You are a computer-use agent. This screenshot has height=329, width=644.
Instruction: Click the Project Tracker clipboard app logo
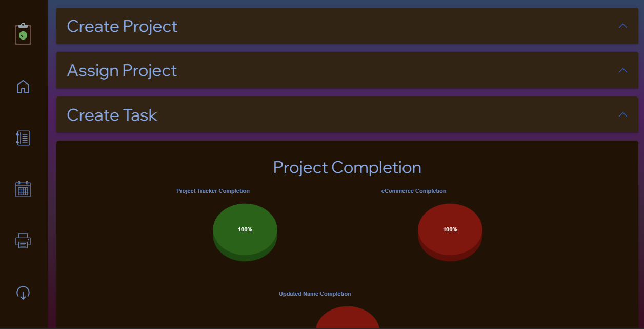[23, 33]
